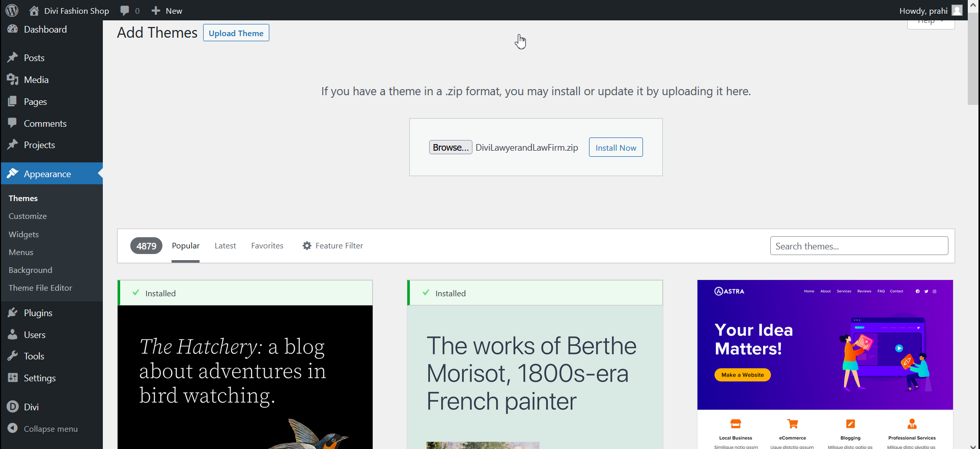980x449 pixels.
Task: Open Theme File Editor
Action: 40,288
